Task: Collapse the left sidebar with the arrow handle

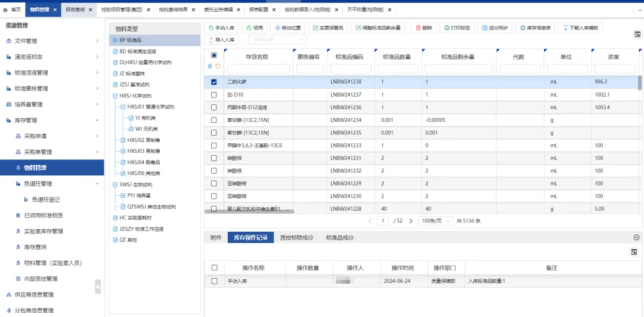Action: pyautogui.click(x=98, y=287)
